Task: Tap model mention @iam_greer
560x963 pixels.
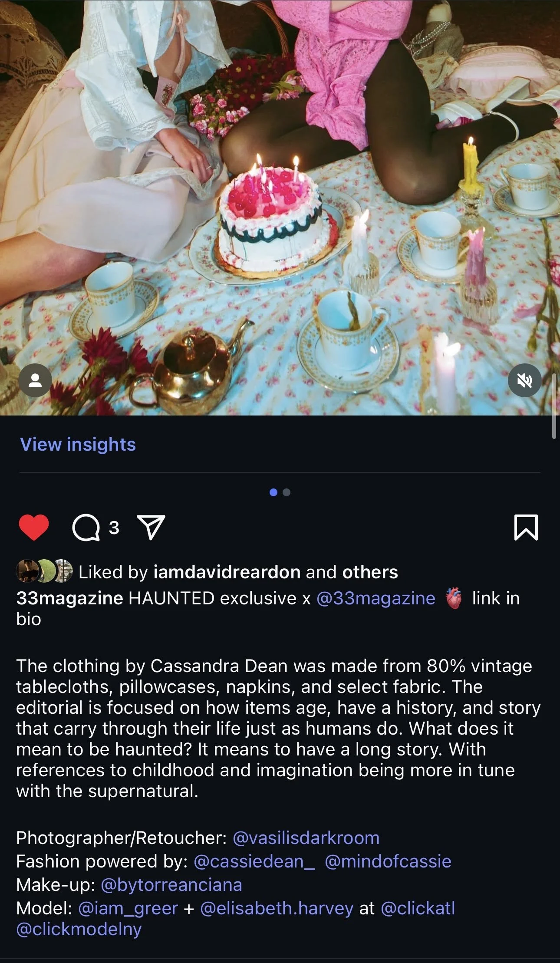Action: click(128, 908)
